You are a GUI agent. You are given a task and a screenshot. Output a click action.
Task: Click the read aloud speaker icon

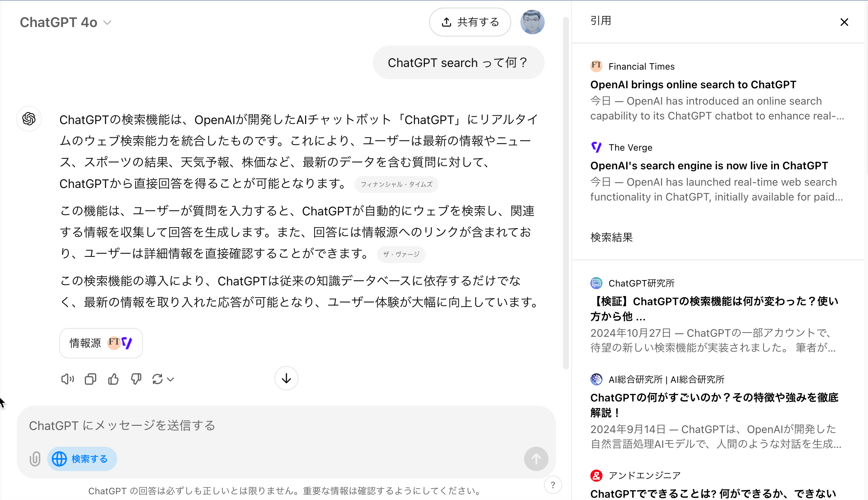67,379
